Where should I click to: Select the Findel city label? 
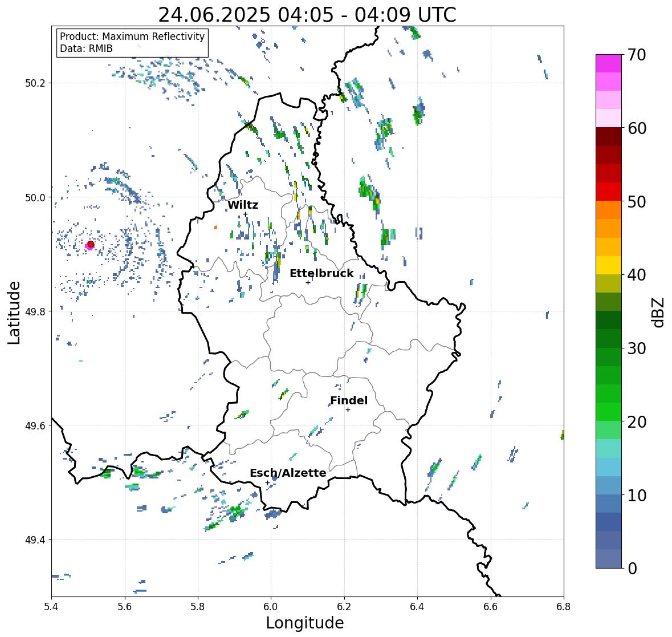349,400
